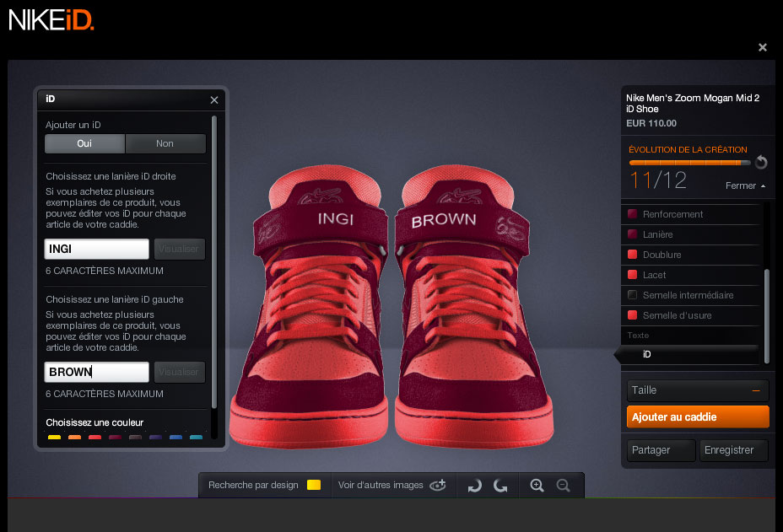783x532 pixels.
Task: Collapse the list with Fermer arrow
Action: click(746, 185)
